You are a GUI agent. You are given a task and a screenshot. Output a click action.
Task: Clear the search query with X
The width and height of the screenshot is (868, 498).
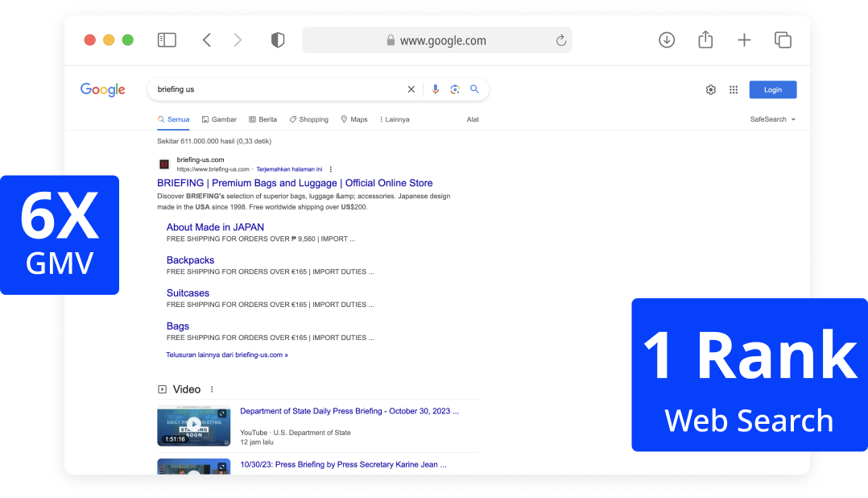(x=411, y=89)
